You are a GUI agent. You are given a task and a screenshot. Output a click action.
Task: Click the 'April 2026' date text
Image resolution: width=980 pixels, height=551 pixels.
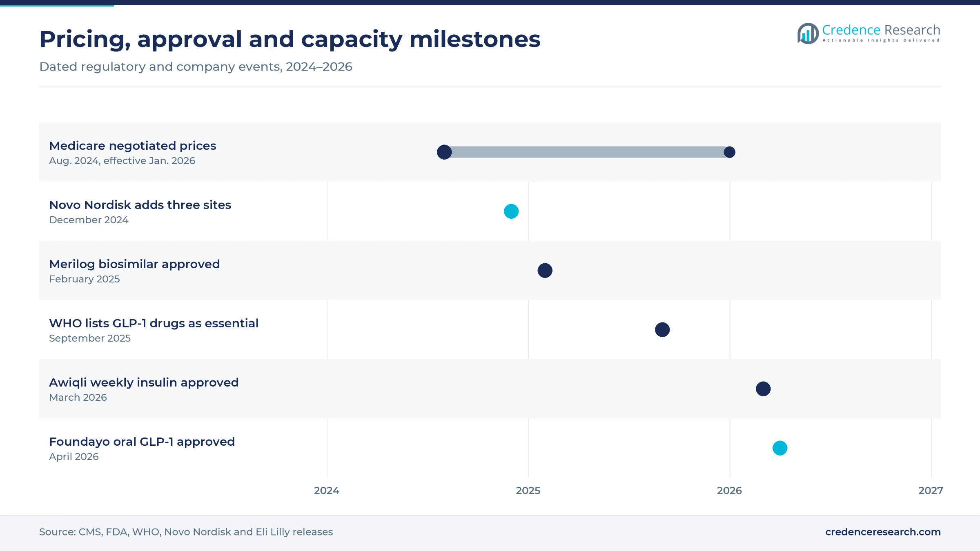coord(74,457)
